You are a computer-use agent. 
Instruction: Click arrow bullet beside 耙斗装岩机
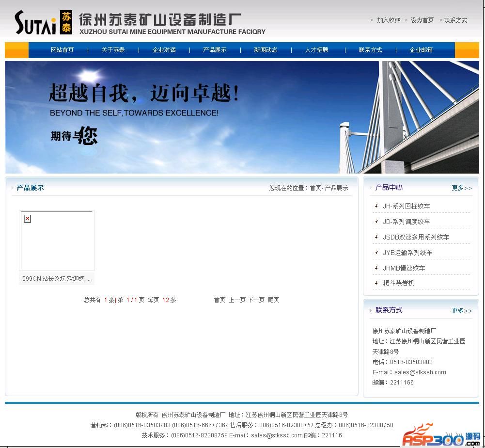pyautogui.click(x=376, y=283)
